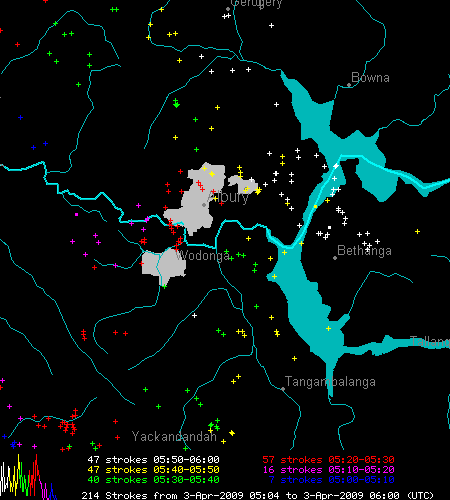Select the Bowna town marker dot
This screenshot has height=500, width=450.
point(349,85)
